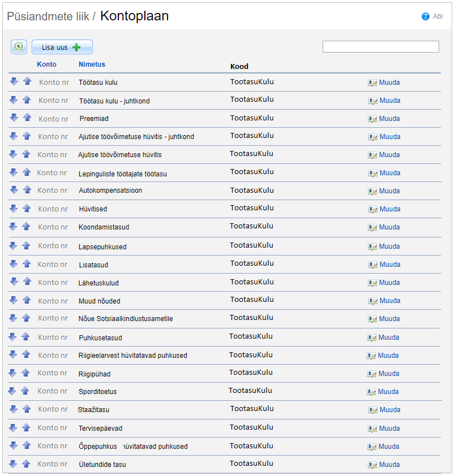Click the search input field
This screenshot has width=455, height=476.
pos(380,47)
